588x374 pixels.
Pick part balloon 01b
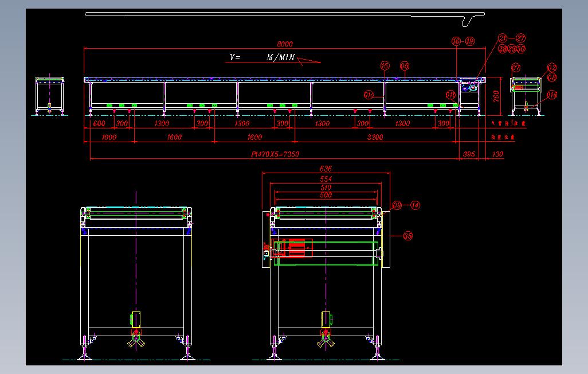[451, 95]
